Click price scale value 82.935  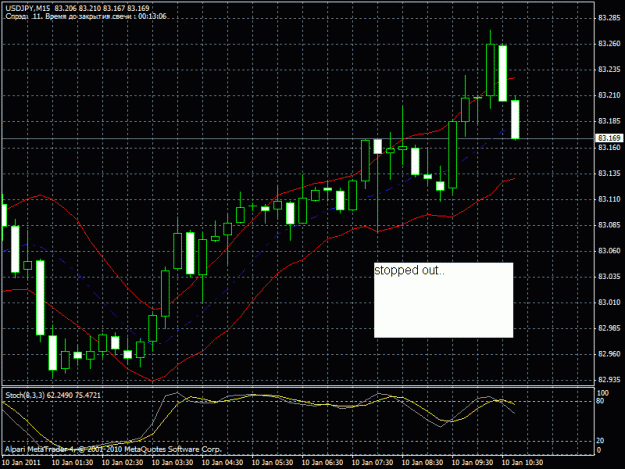click(x=609, y=379)
